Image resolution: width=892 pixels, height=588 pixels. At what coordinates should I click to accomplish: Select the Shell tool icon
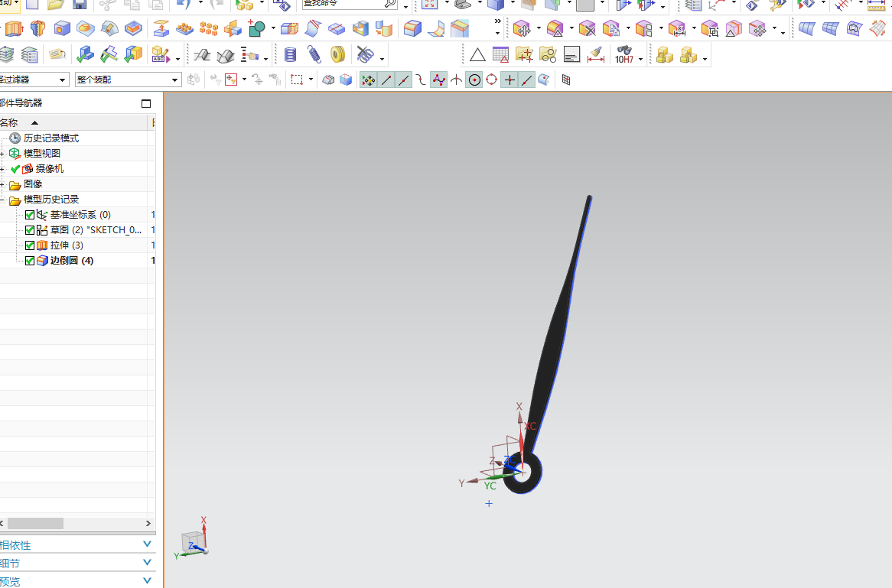[360, 28]
